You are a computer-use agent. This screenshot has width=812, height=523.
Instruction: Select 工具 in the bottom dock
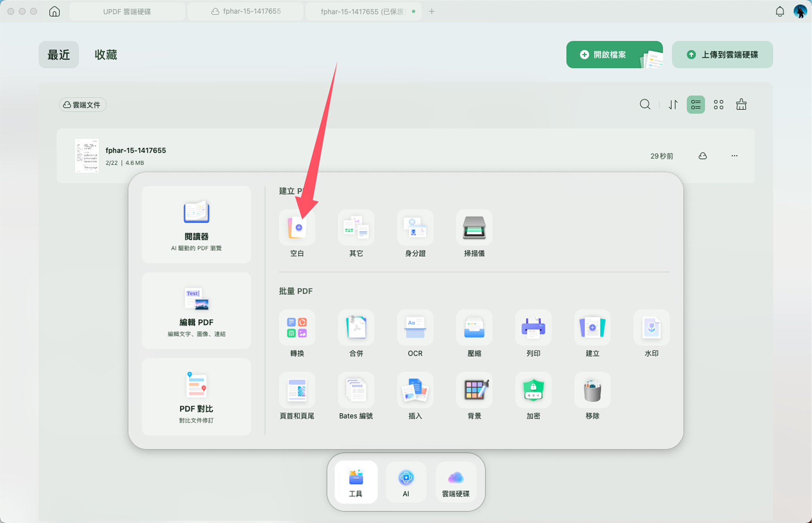point(356,482)
